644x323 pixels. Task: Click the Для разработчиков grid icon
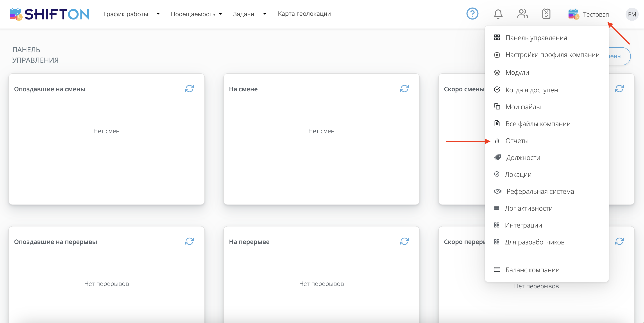point(497,242)
